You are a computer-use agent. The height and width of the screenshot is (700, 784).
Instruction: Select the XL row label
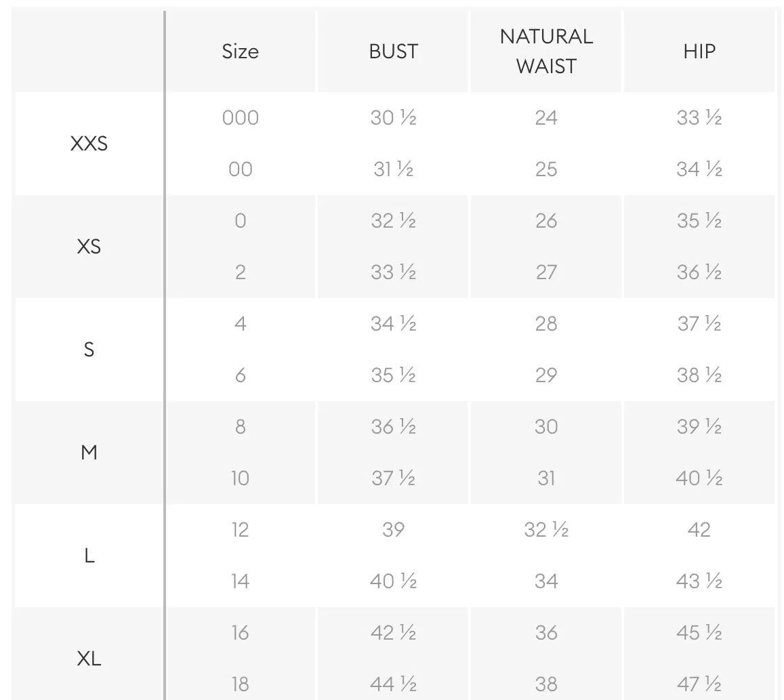(89, 659)
